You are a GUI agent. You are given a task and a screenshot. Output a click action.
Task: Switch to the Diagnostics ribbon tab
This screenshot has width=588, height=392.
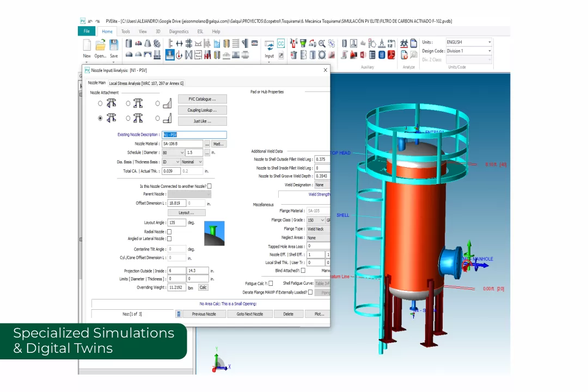(x=179, y=32)
